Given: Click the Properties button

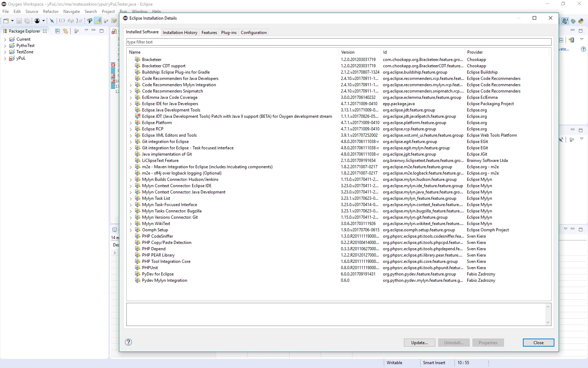Looking at the screenshot, I should point(488,343).
